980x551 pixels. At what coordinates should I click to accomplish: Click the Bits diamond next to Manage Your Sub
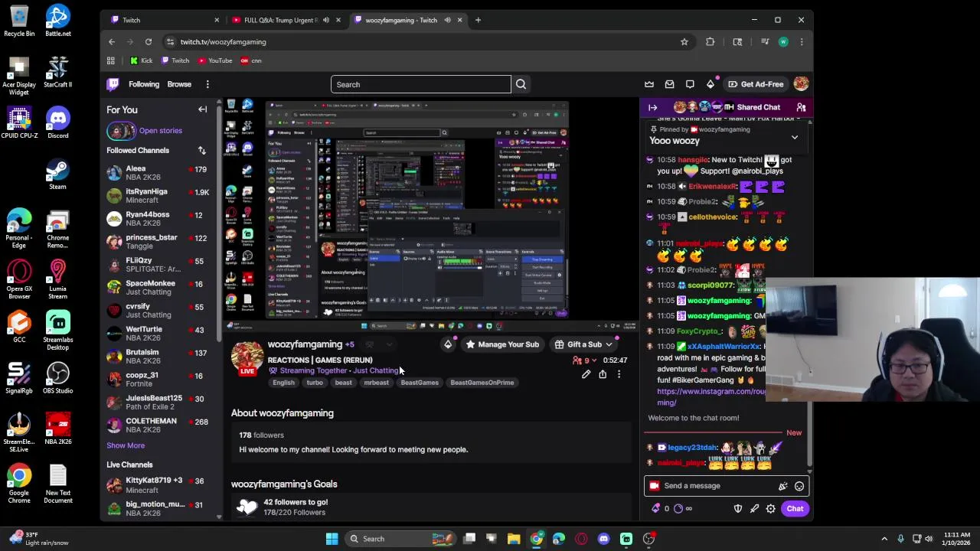448,344
